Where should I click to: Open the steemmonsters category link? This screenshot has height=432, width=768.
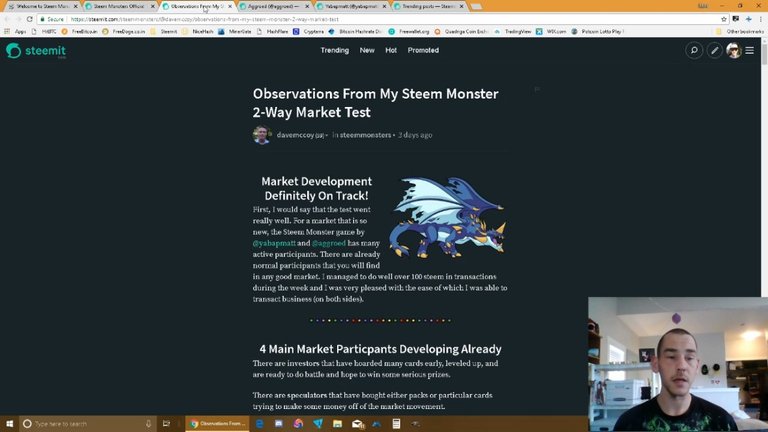pyautogui.click(x=365, y=135)
